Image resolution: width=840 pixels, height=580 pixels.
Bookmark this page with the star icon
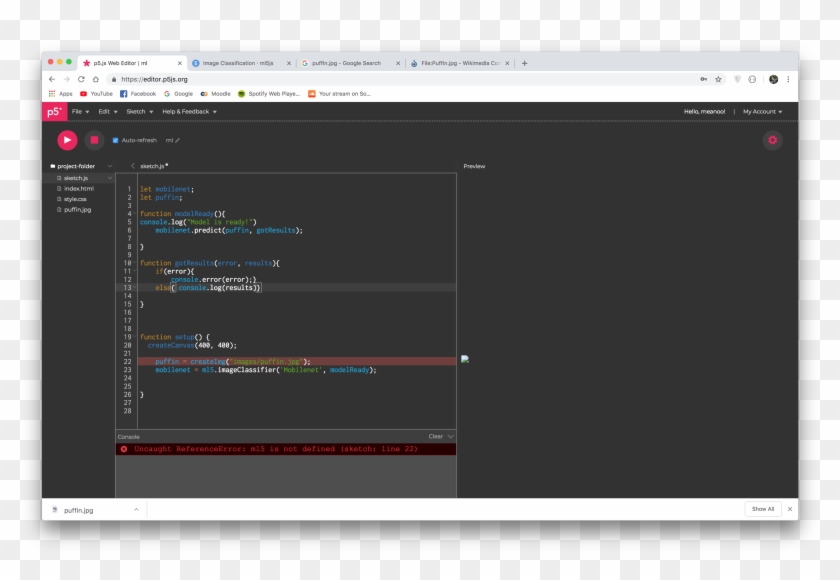point(718,79)
